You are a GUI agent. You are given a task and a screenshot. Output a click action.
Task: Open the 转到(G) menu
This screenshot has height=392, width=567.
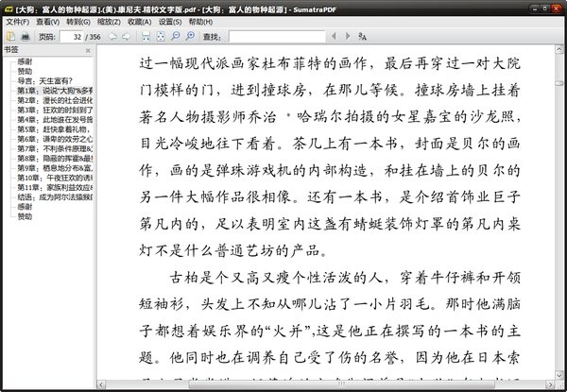[x=78, y=22]
